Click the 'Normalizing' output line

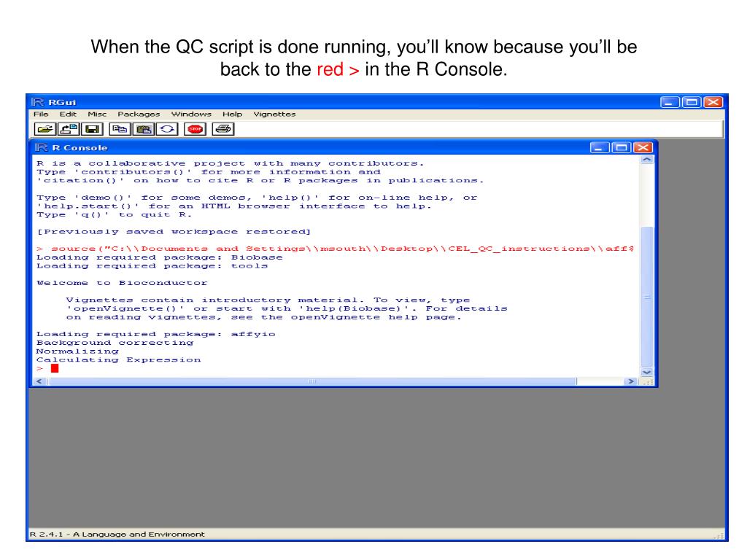77,351
